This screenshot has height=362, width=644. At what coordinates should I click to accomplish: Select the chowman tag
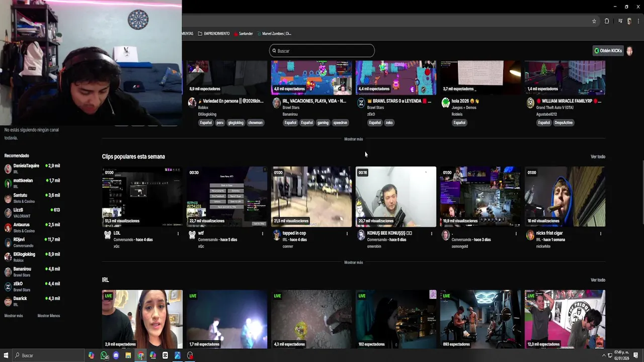coord(255,123)
